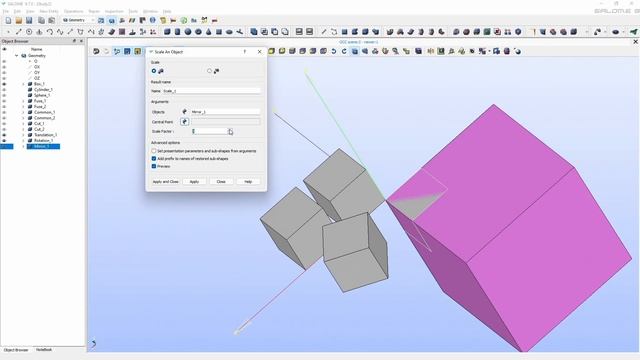Create a Cone primitive from the toolbar

pos(209,31)
